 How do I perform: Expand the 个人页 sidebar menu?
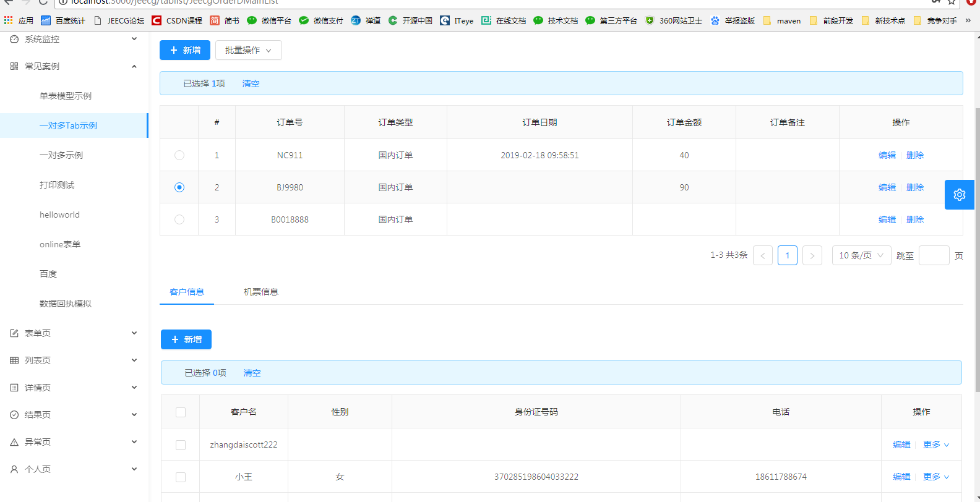[74, 469]
